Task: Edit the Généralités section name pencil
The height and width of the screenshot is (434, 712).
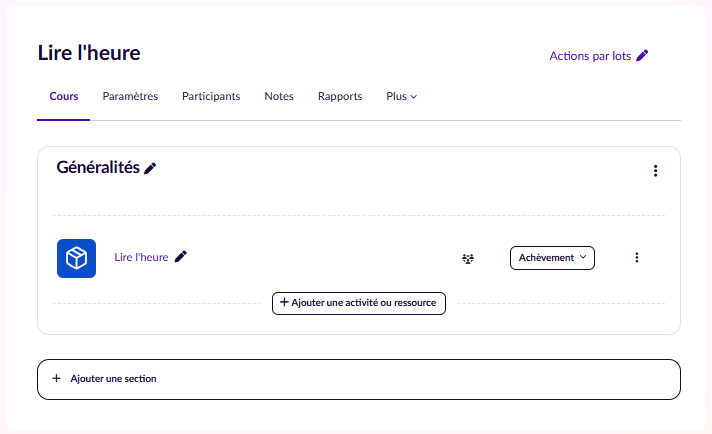Action: click(x=150, y=168)
